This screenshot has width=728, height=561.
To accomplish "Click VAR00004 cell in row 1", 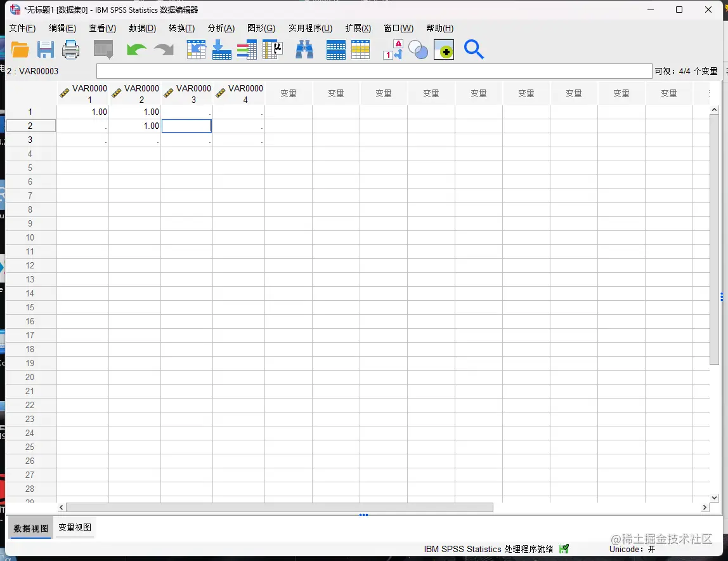I will (x=239, y=112).
